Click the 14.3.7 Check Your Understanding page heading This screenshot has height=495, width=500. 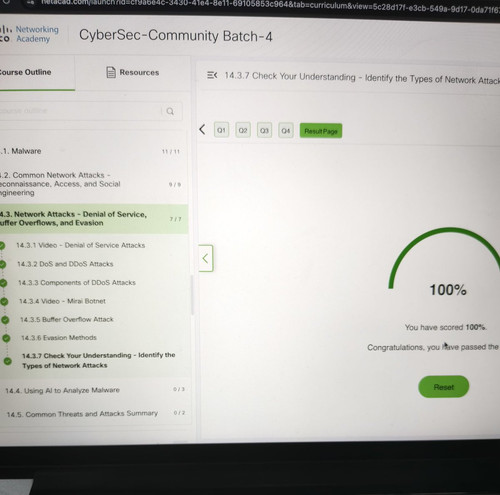362,78
